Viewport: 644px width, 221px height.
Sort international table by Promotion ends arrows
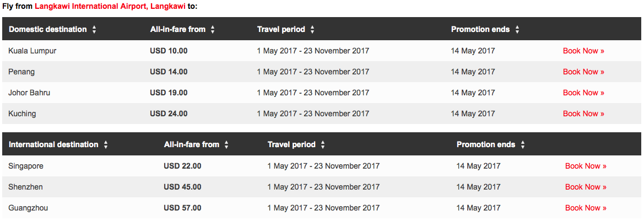tap(522, 144)
